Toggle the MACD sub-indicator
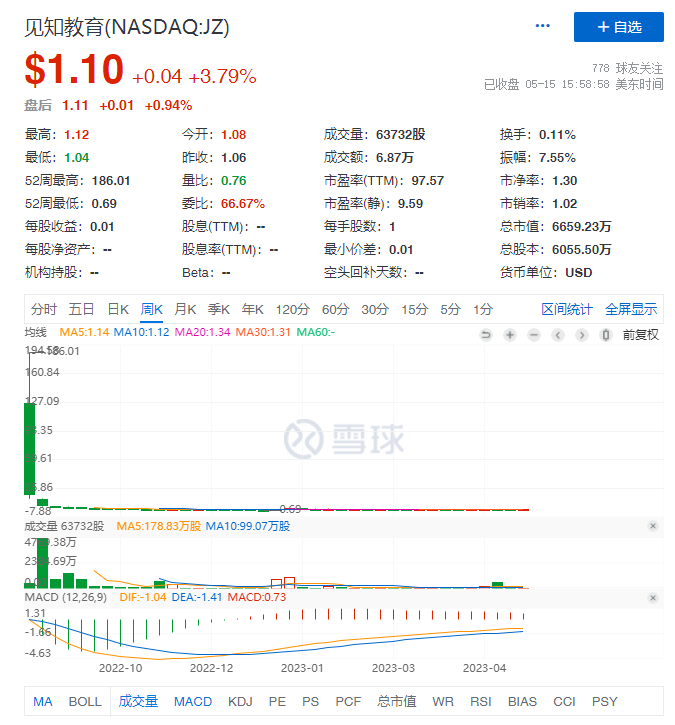Screen dimensions: 675x725 pos(193,701)
